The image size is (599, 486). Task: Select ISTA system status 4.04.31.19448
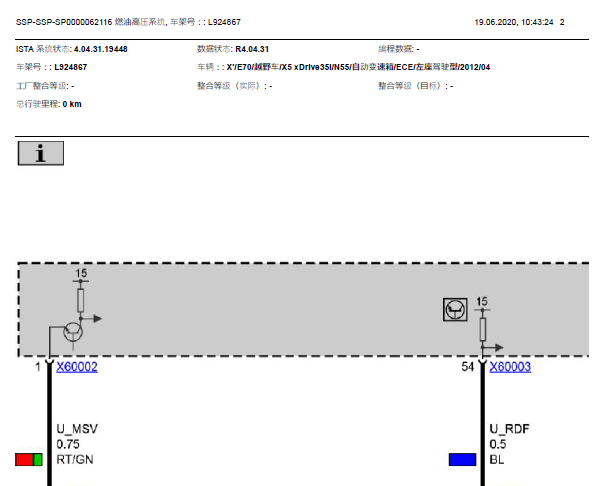pos(100,49)
